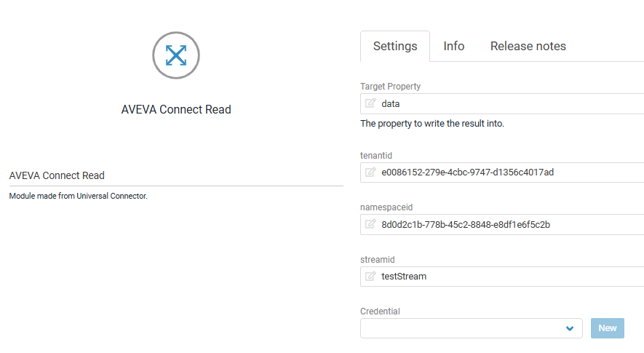This screenshot has width=644, height=353.
Task: Click the module title below the icon
Action: point(176,110)
